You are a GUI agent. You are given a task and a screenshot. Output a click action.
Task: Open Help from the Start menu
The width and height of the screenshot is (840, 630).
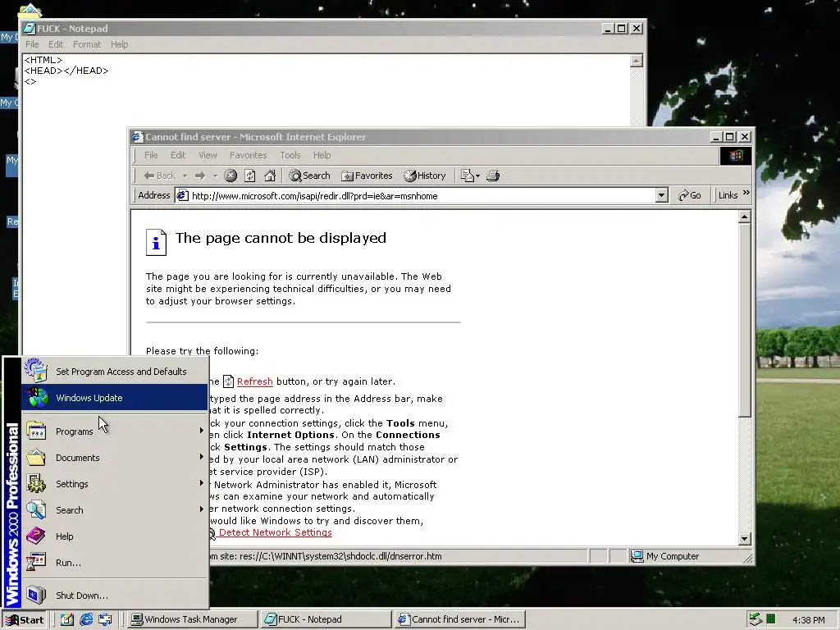pyautogui.click(x=115, y=536)
